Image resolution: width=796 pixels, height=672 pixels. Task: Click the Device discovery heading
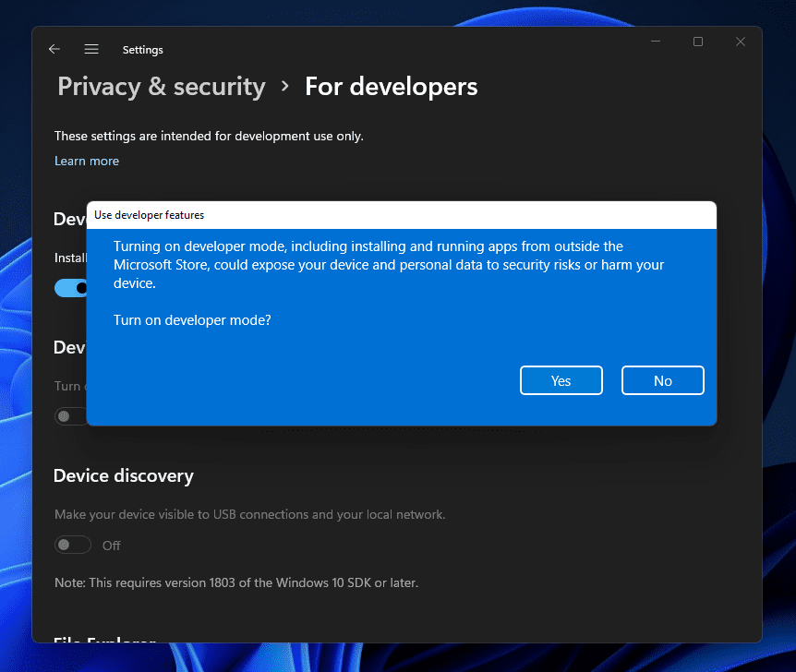click(124, 476)
